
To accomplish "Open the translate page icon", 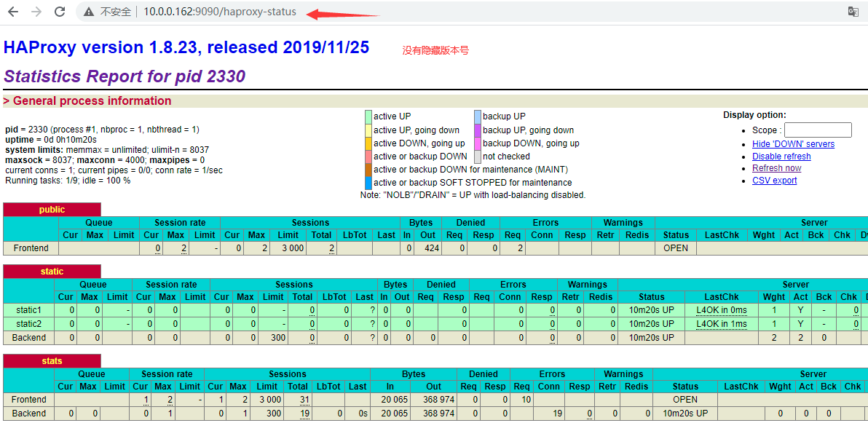I will [853, 12].
